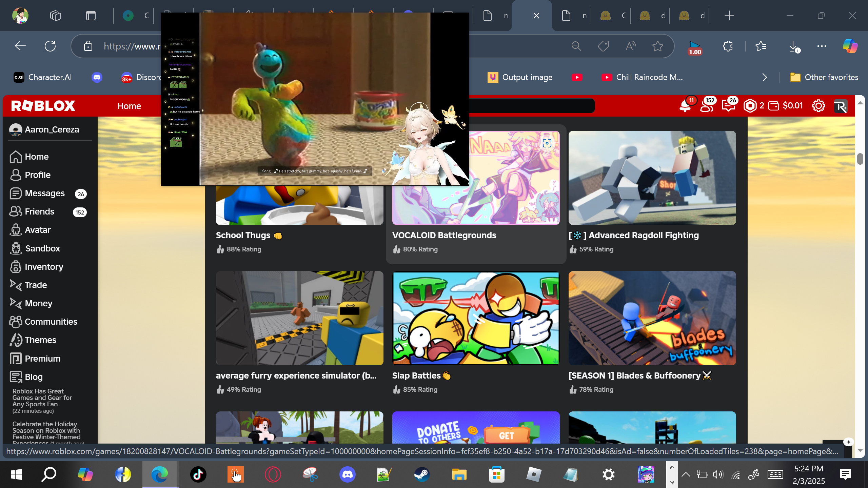Open Themes in left sidebar
Screen dimensions: 868x488
click(33, 340)
